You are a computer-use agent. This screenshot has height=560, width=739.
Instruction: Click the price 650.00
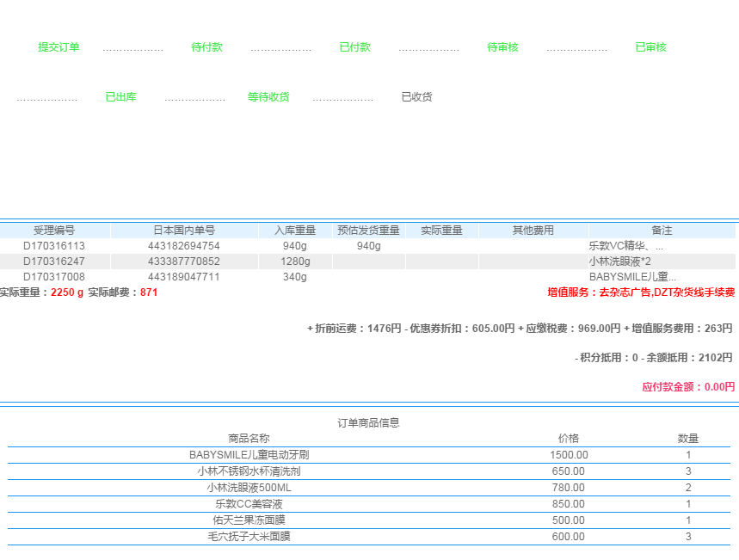coord(569,471)
